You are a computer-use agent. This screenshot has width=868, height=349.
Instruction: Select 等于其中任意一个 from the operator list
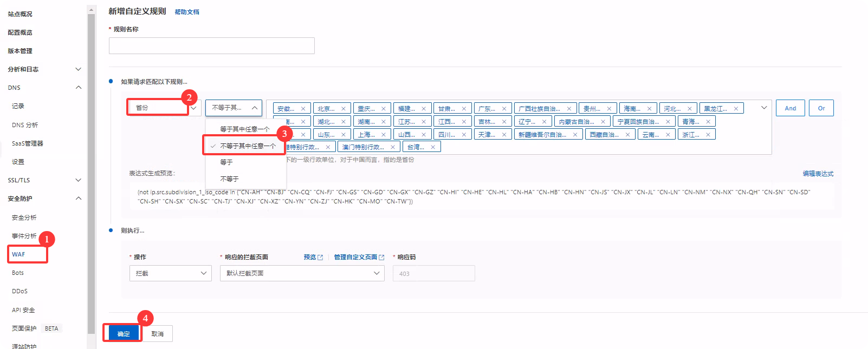245,129
